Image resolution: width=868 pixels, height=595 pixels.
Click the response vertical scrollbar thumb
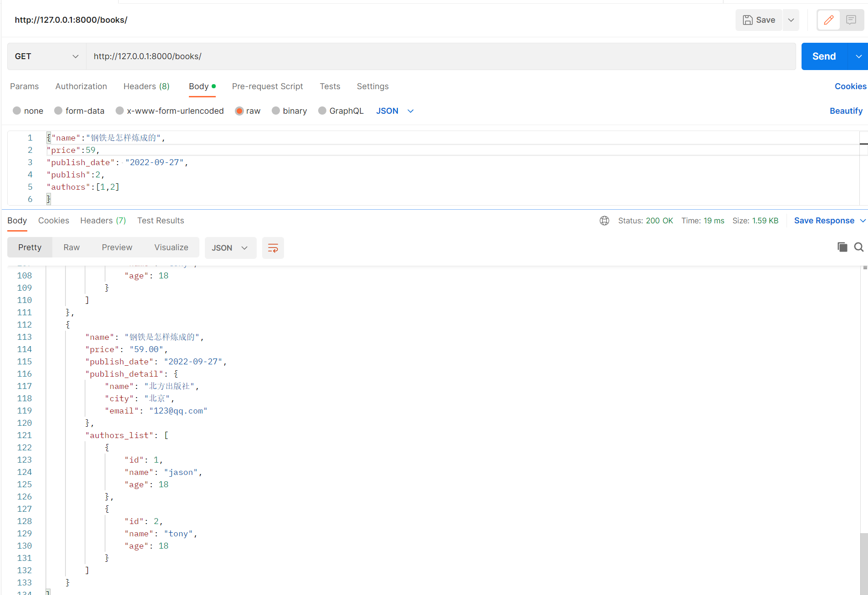[x=864, y=563]
